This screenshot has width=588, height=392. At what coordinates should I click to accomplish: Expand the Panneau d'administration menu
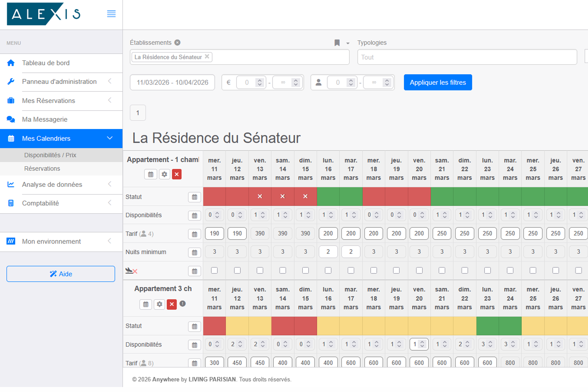[59, 82]
